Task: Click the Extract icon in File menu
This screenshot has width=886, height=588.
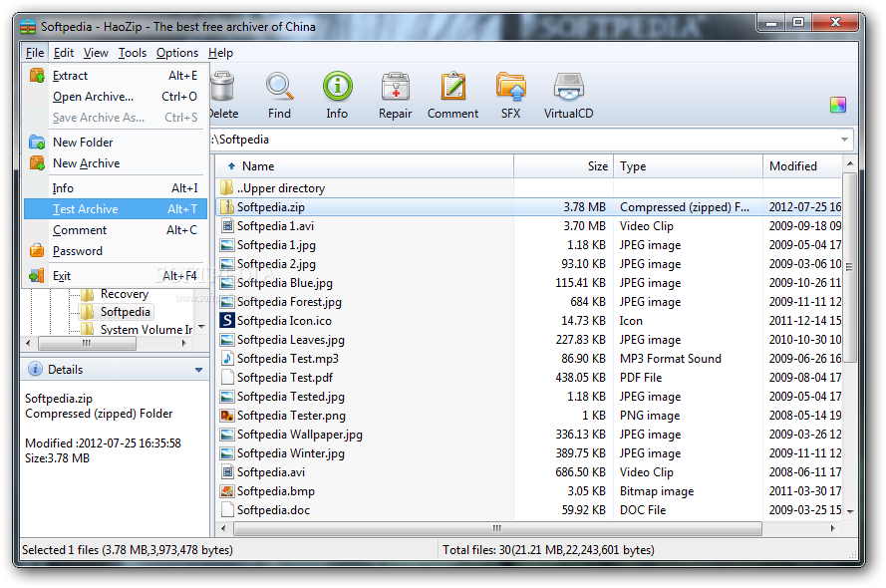Action: tap(37, 75)
